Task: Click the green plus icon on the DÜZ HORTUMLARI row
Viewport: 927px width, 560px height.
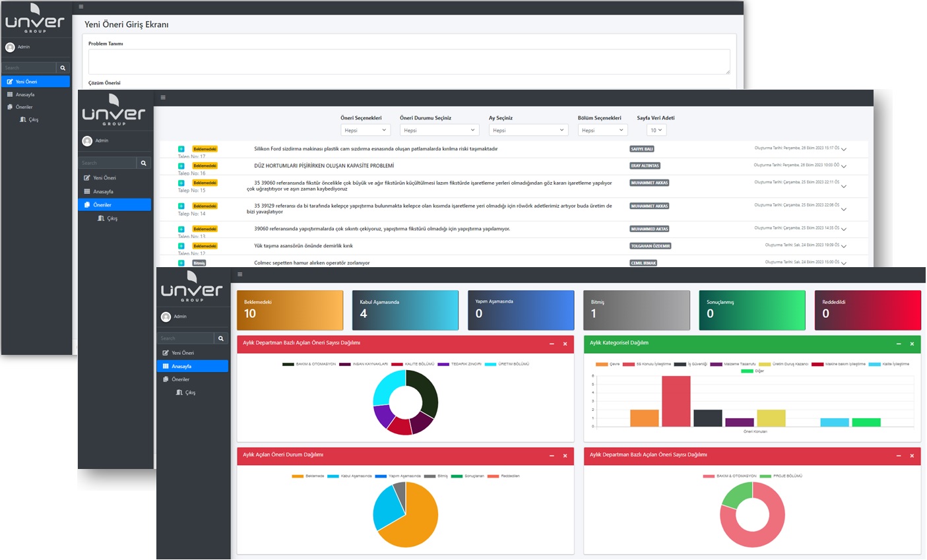Action: 181,166
